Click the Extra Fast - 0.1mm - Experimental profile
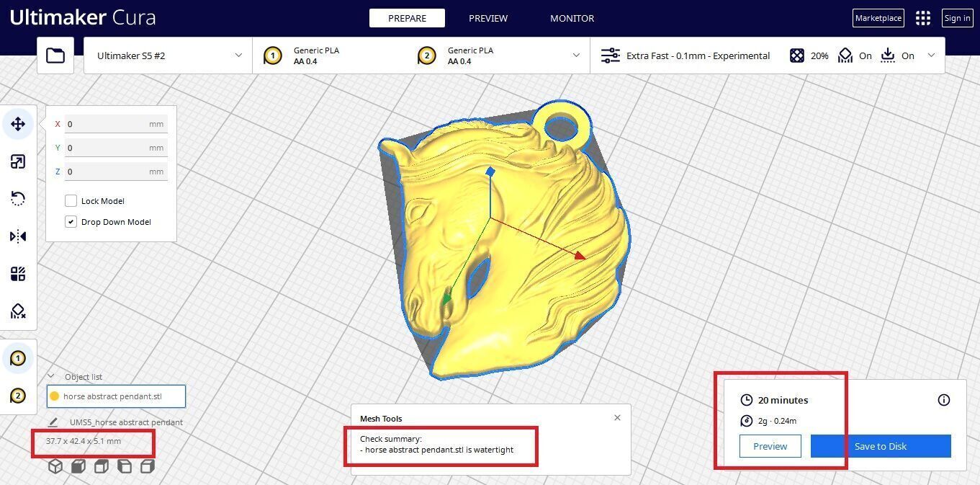This screenshot has width=980, height=485. click(x=698, y=55)
